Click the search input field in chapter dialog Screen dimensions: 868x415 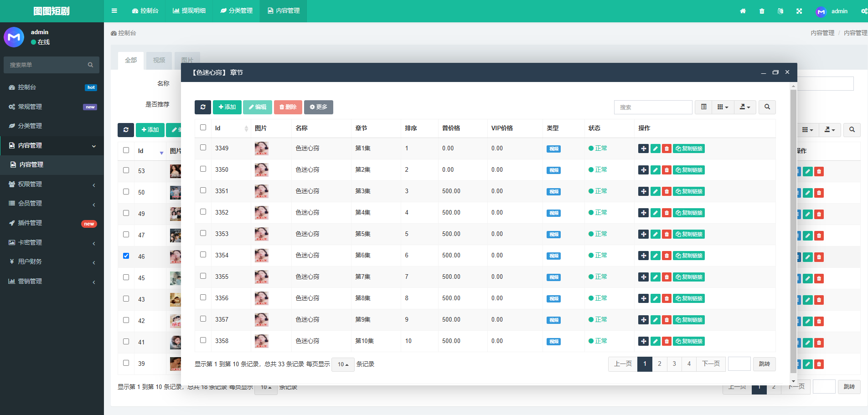click(x=653, y=107)
